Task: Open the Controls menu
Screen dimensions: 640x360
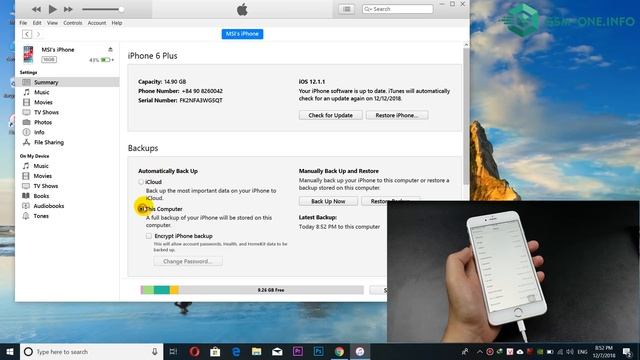Action: (x=73, y=23)
